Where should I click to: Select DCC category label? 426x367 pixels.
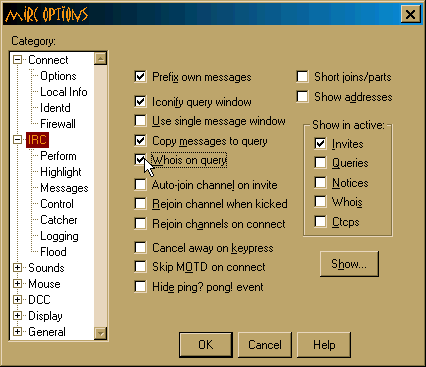pos(39,300)
